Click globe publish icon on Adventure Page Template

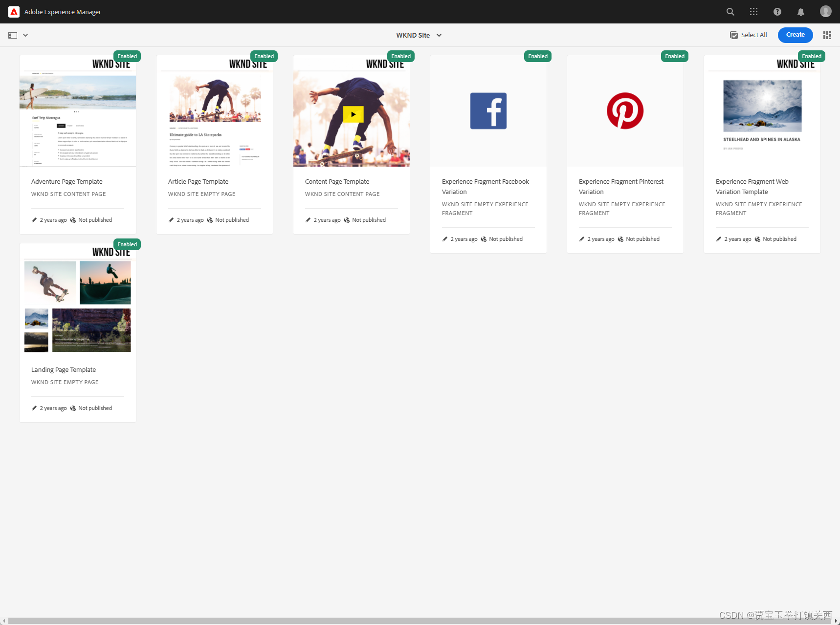tap(73, 220)
